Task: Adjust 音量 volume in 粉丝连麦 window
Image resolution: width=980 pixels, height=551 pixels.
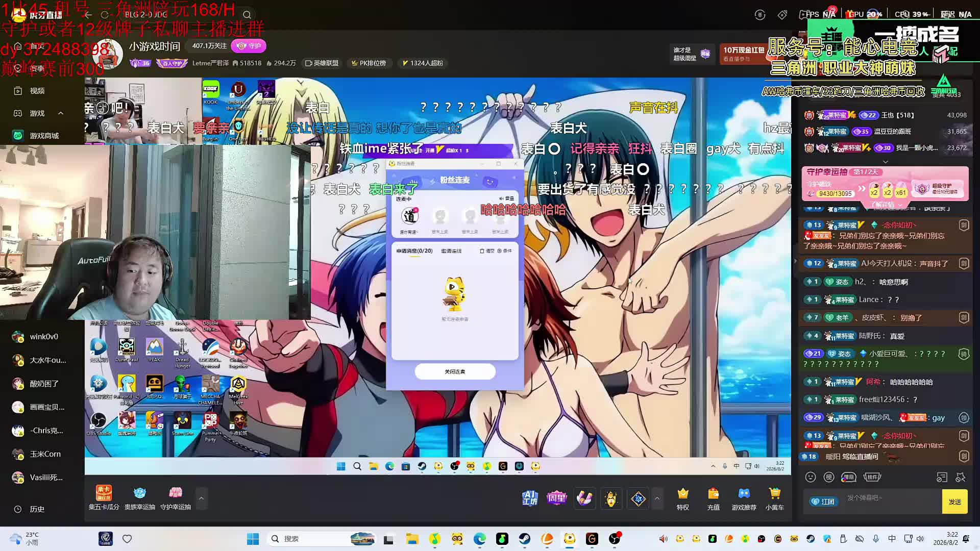Action: 506,198
